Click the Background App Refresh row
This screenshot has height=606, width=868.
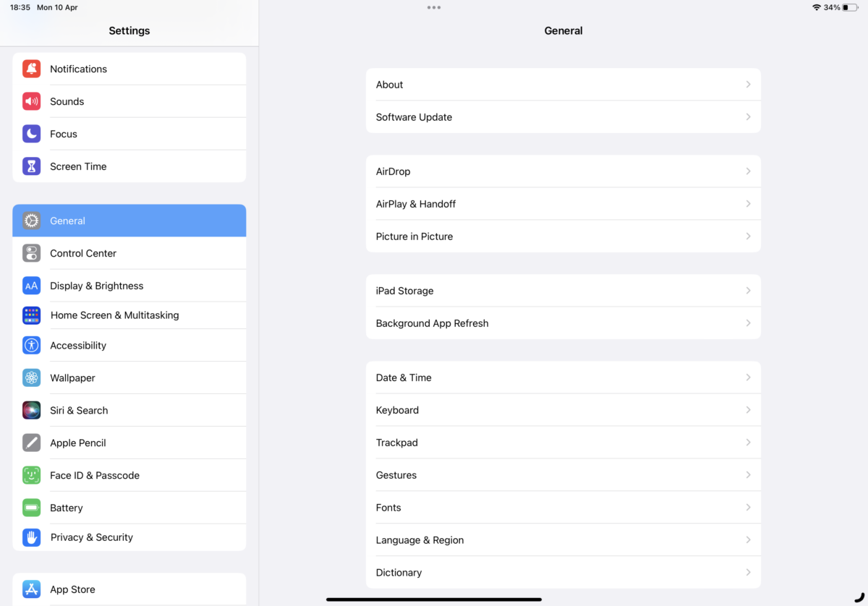tap(563, 323)
